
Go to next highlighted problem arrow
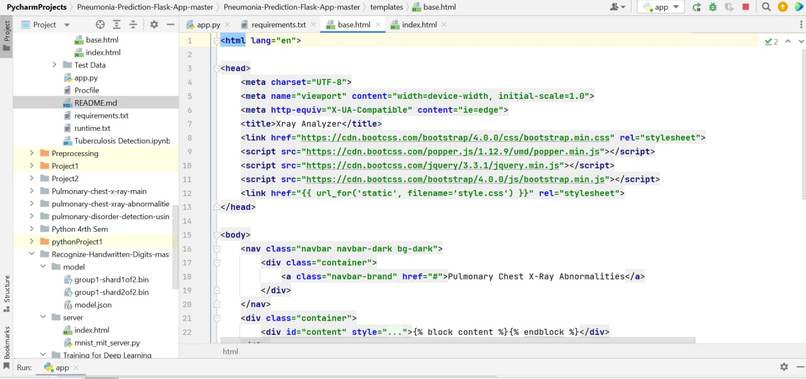pyautogui.click(x=801, y=42)
